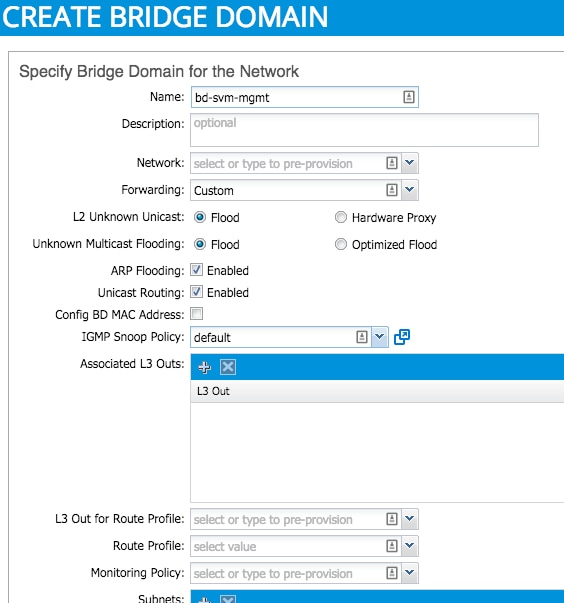Click the IGMP Snoop Policy info icon
Viewport: 564px width, 603px height.
(x=361, y=337)
